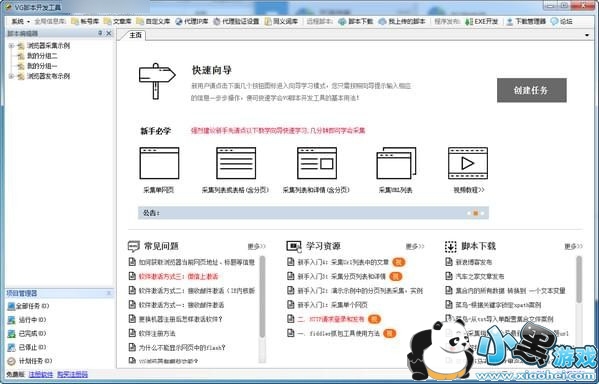Switch to the 主页 tab

coord(135,35)
